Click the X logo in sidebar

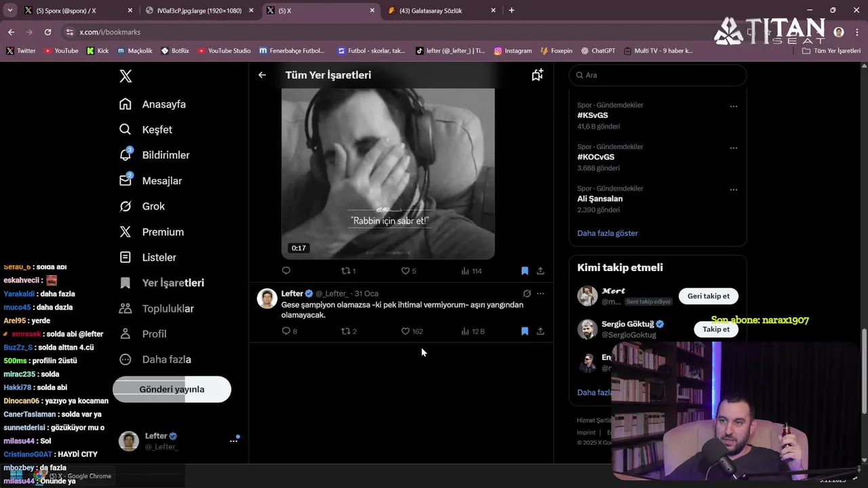tap(125, 76)
